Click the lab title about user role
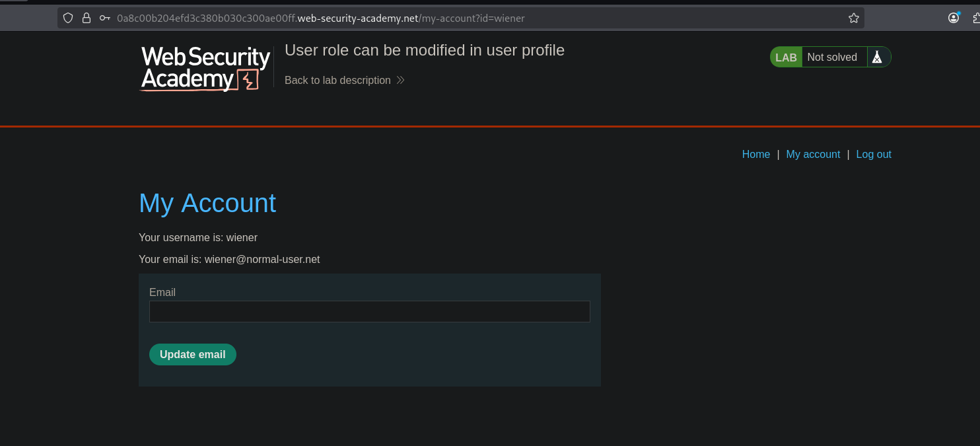Image resolution: width=980 pixels, height=446 pixels. [x=424, y=51]
